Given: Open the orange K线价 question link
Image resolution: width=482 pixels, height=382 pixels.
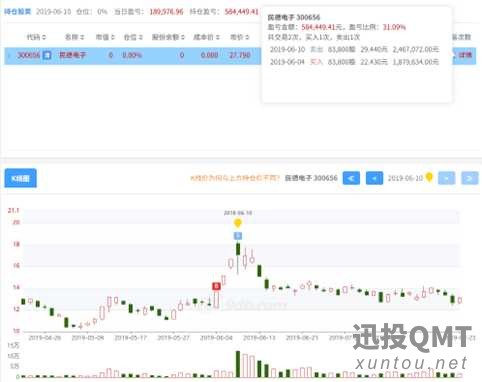Looking at the screenshot, I should tap(235, 178).
